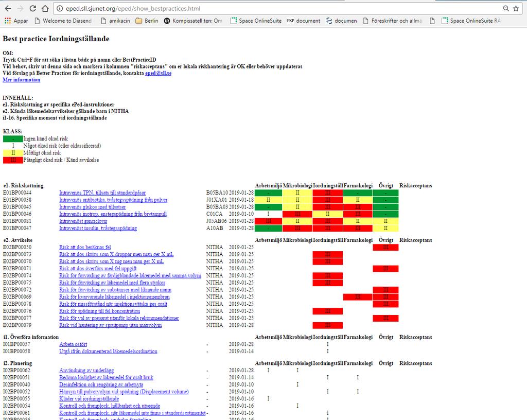
Task: Open Risk att dos beräknas fel link
Action: pyautogui.click(x=85, y=247)
